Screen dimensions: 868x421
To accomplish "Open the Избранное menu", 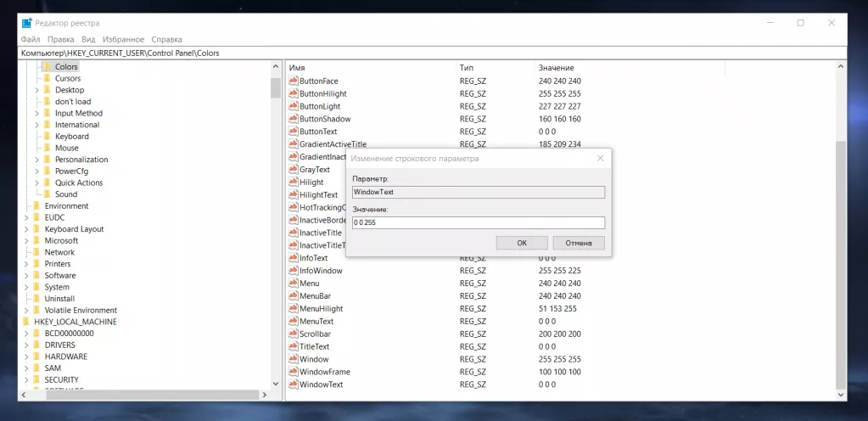I will click(x=123, y=39).
